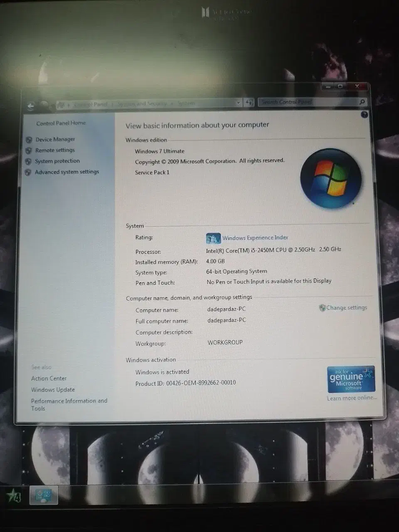The width and height of the screenshot is (399, 532).
Task: Click the genuine Microsoft software badge
Action: 351,379
